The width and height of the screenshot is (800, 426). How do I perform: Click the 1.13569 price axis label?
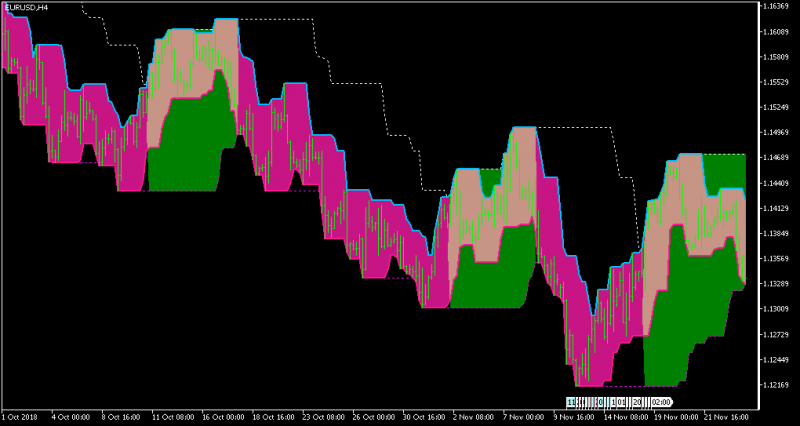point(774,259)
